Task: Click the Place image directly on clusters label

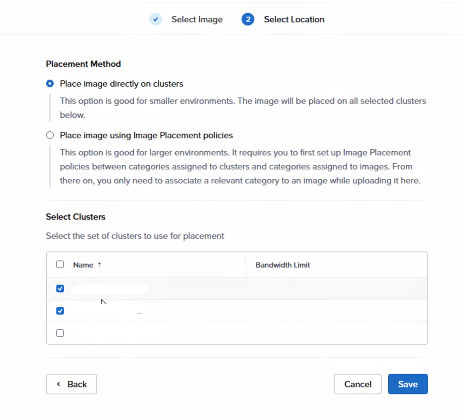Action: pos(121,84)
